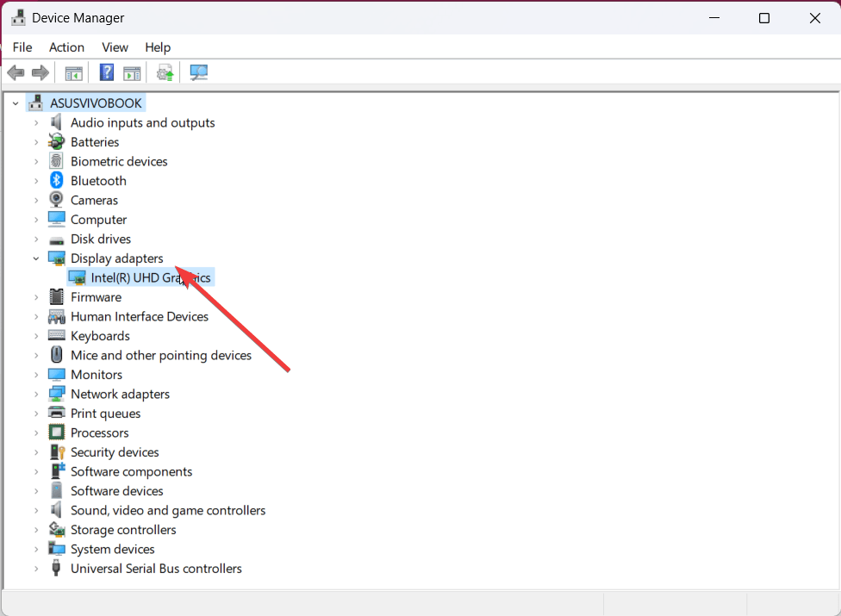Click the Keyboards category icon
The image size is (841, 616).
56,335
